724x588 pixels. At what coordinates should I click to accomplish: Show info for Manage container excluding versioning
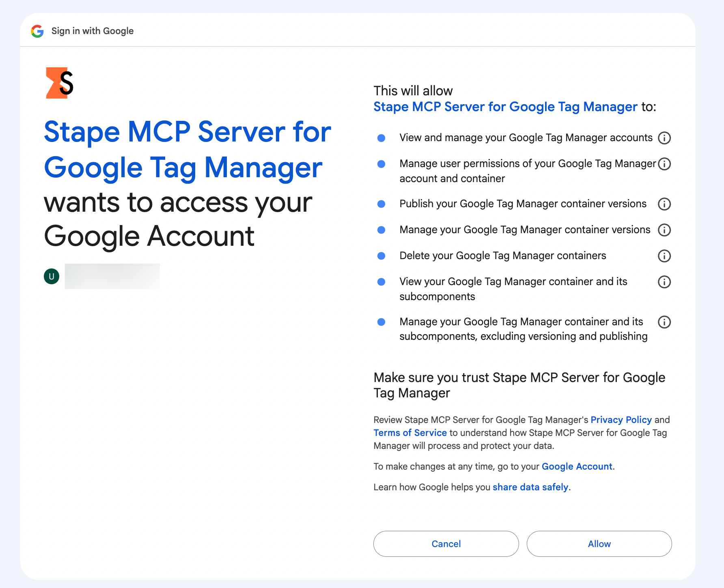coord(664,322)
